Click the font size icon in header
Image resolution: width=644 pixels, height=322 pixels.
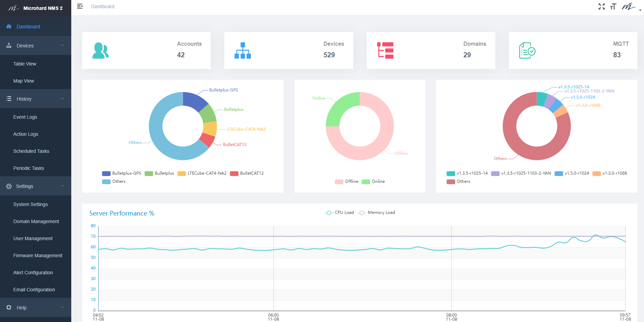[613, 6]
